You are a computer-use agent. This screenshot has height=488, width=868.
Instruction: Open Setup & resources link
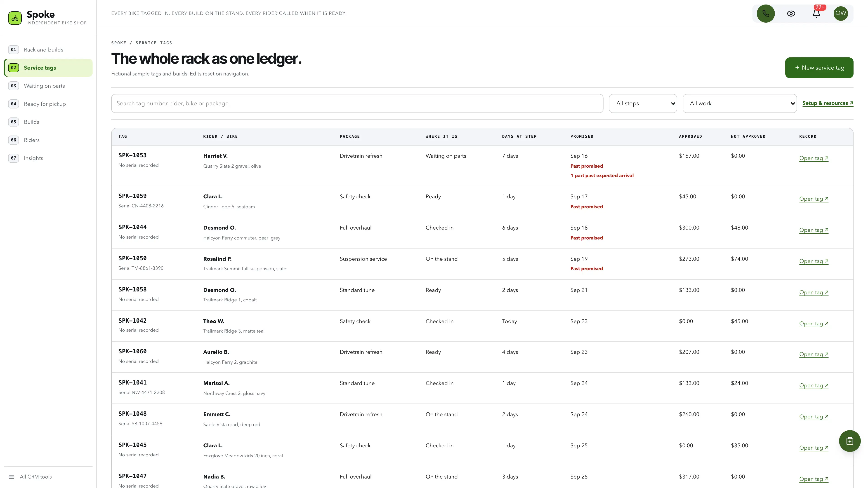click(x=828, y=103)
